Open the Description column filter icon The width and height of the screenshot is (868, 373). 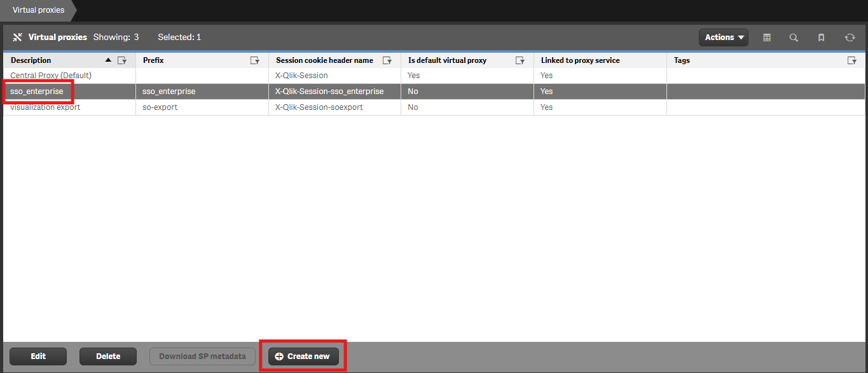(122, 60)
